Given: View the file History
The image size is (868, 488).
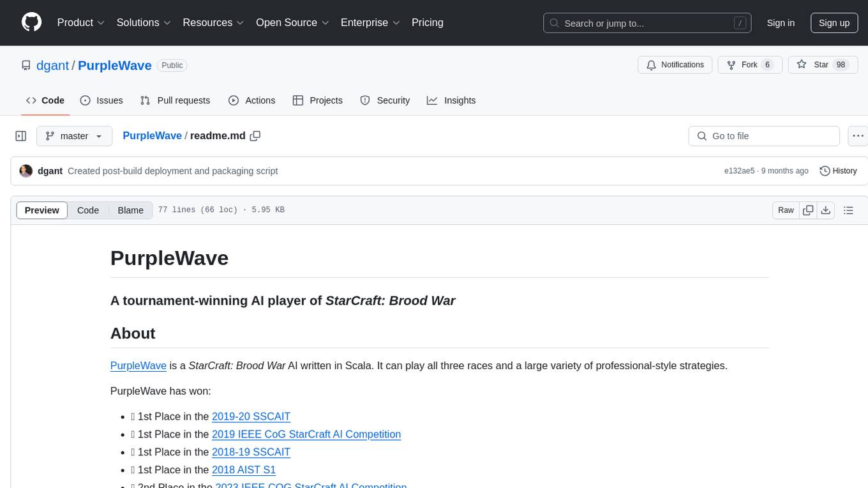Looking at the screenshot, I should click(838, 171).
